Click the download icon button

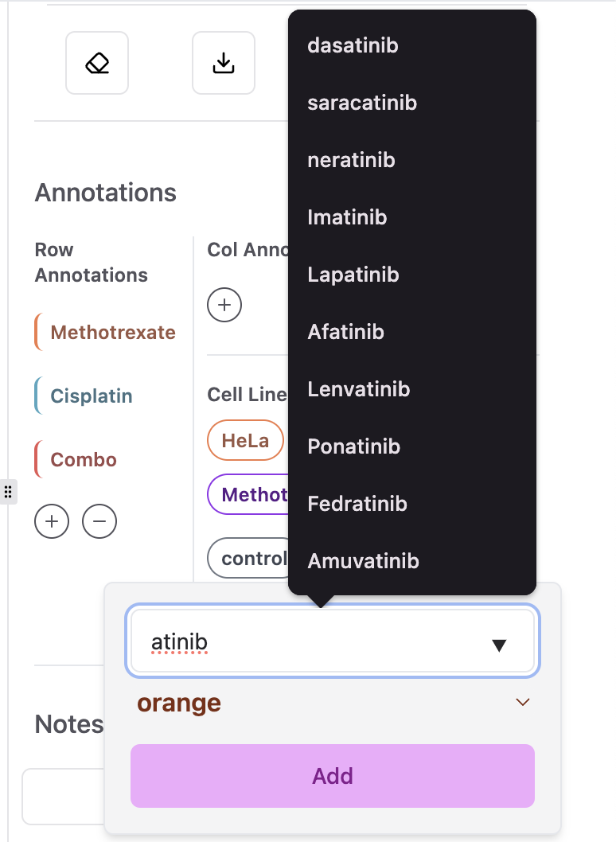[x=224, y=63]
